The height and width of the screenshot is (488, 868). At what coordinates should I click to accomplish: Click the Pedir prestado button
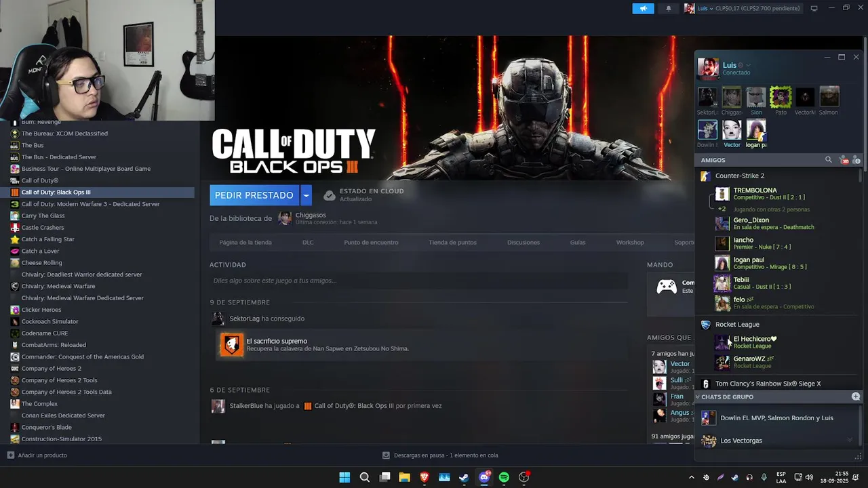(x=254, y=195)
